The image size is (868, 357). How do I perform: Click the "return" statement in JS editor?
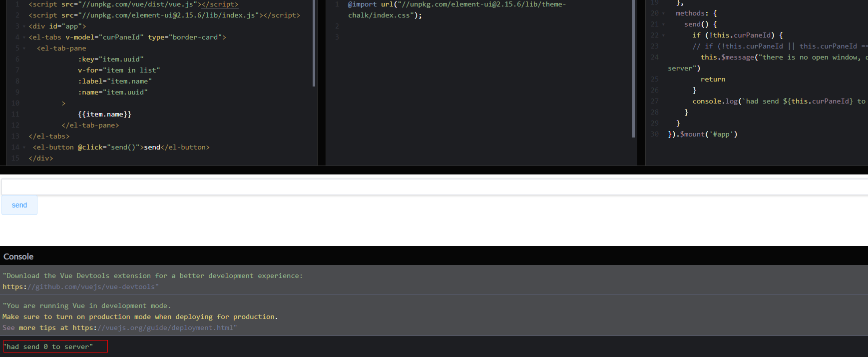coord(713,79)
